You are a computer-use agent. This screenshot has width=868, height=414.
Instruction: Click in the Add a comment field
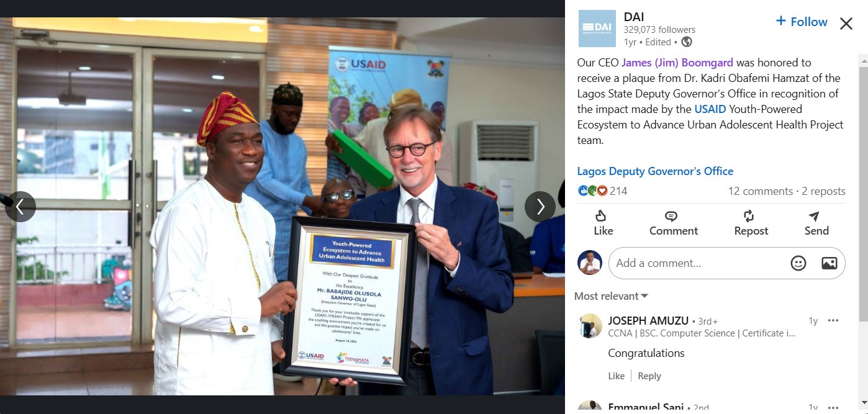(x=698, y=263)
